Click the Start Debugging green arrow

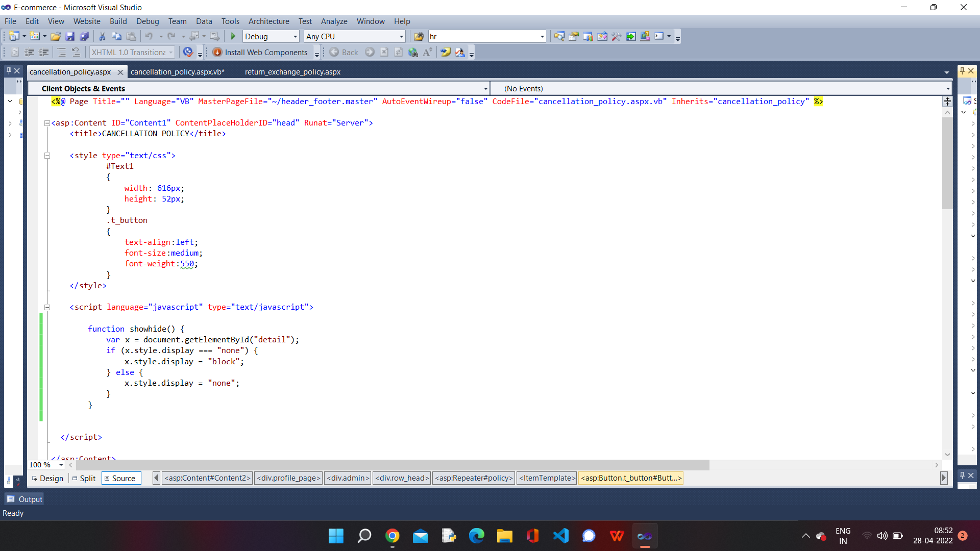[x=233, y=36]
